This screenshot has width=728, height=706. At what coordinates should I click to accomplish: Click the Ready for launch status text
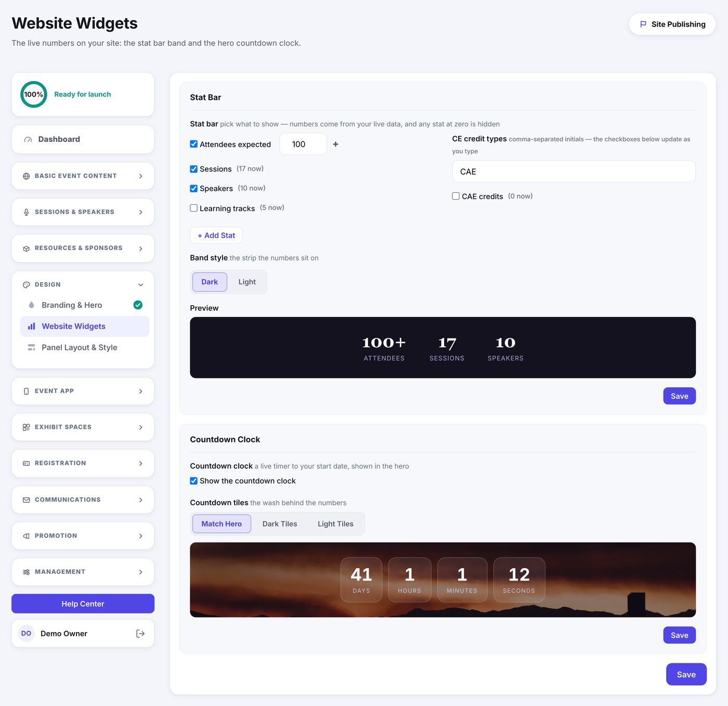83,95
